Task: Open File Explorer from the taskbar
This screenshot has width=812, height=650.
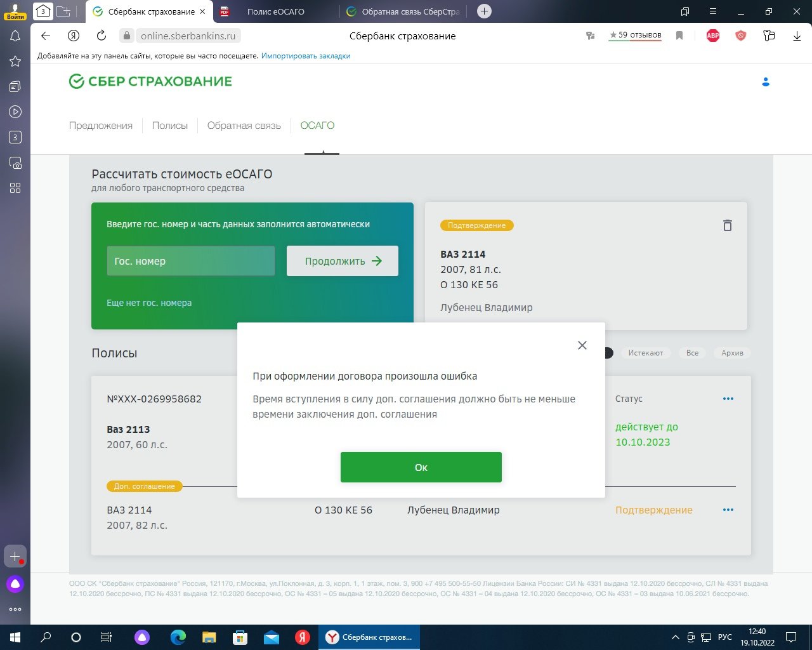Action: (209, 637)
